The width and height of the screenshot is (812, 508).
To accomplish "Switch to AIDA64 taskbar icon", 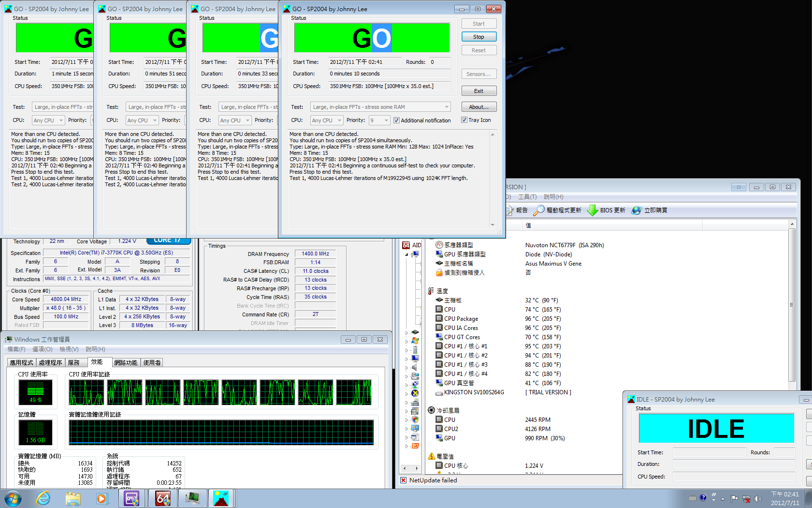I will [162, 498].
